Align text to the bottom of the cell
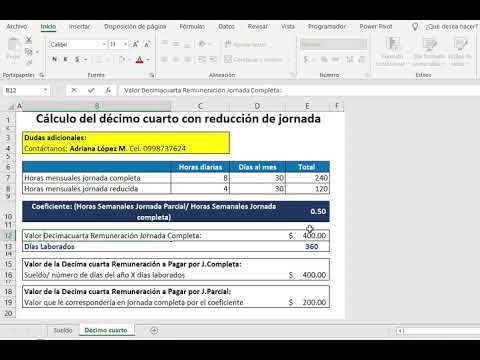The image size is (480, 360). click(x=188, y=44)
